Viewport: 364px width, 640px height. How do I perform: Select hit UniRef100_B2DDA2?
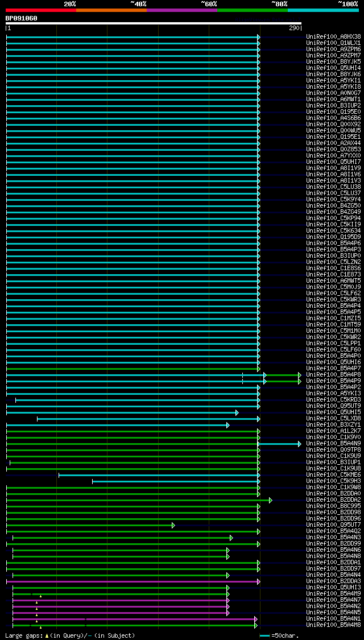(x=333, y=499)
